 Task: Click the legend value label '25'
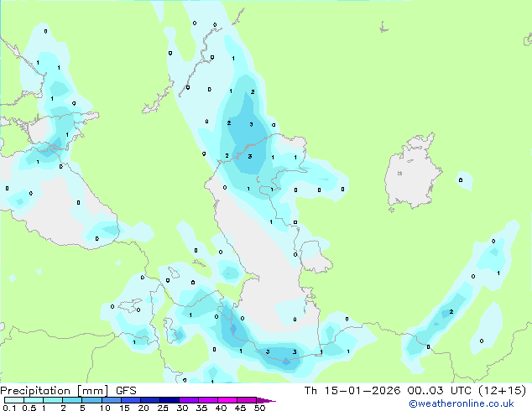coord(163,408)
